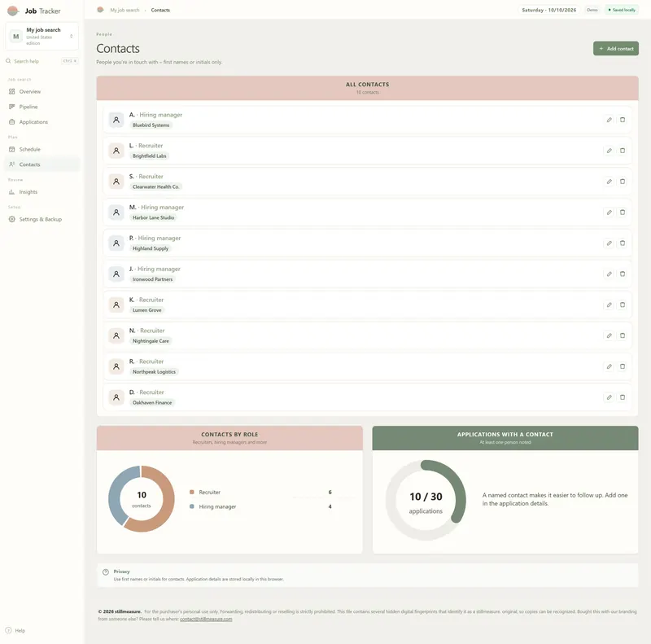
Task: Click the Clearwater Health Co. company tag
Action: point(156,186)
